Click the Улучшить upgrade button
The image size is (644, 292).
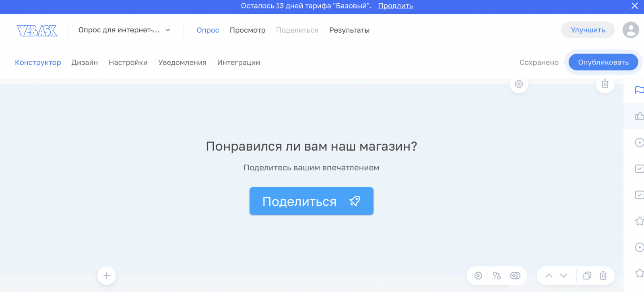588,30
